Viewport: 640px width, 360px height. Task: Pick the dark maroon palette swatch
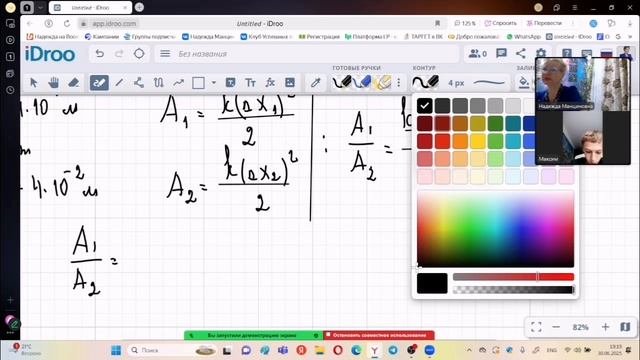424,123
